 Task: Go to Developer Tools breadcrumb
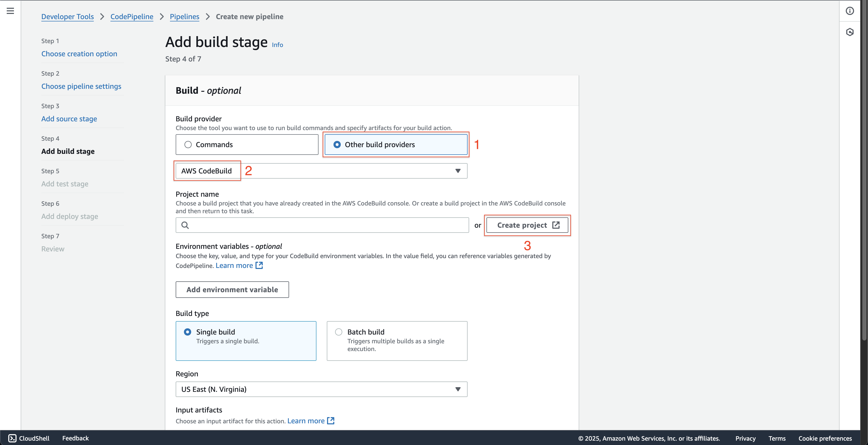point(67,17)
